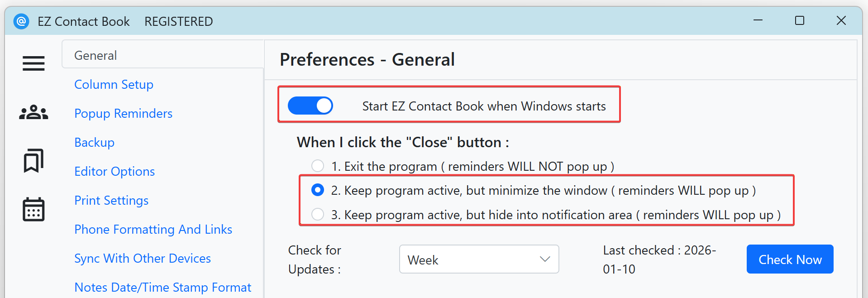Screen dimensions: 868x298
Task: Toggle Start EZ Contact Book when Windows starts
Action: pos(310,105)
